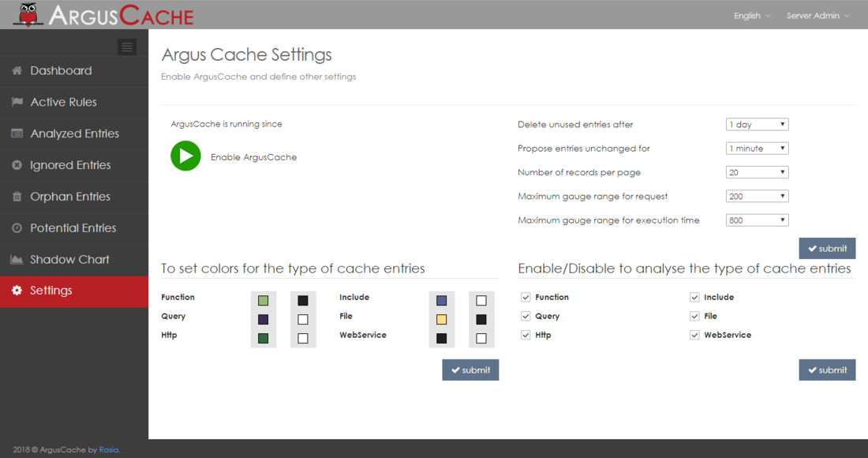Image resolution: width=868 pixels, height=458 pixels.
Task: Pick the Query white second color swatch
Action: [x=303, y=319]
